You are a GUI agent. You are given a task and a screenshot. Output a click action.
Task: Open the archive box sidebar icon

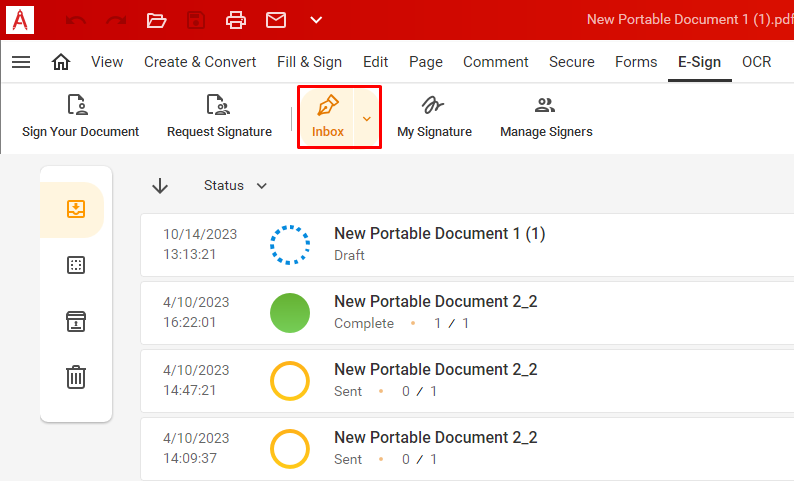(x=76, y=321)
